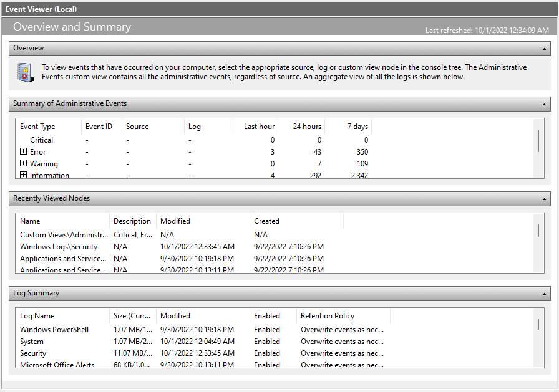
Task: Click the Event Viewer overview log icon
Action: coord(26,72)
